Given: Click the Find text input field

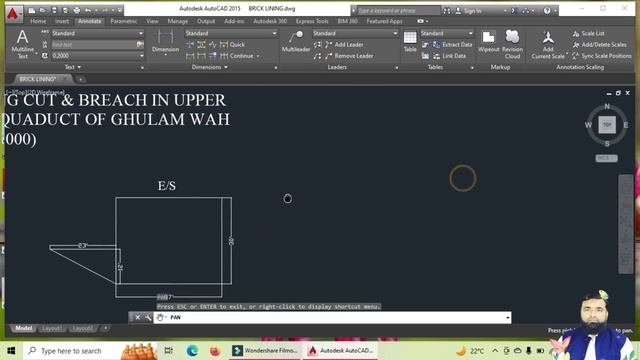Looking at the screenshot, I should 93,44.
